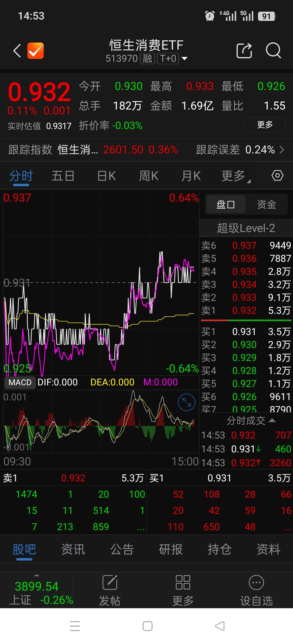
Task: Open the share icon
Action: (x=244, y=50)
